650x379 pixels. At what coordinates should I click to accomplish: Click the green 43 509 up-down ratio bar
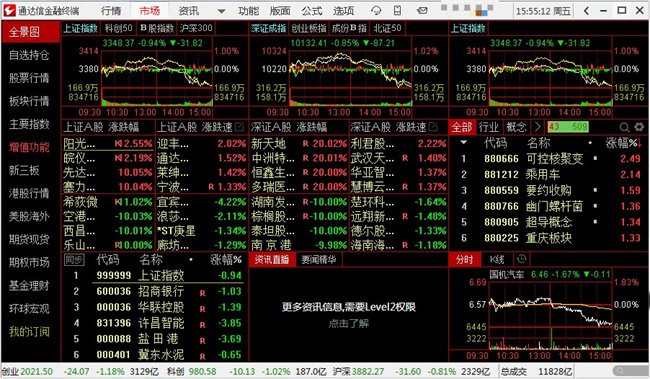tap(568, 127)
